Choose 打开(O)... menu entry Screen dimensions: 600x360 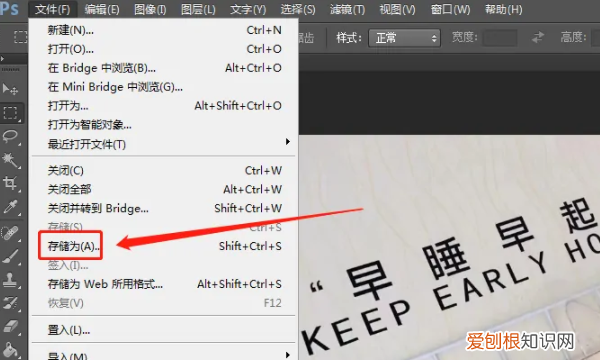tap(164, 49)
